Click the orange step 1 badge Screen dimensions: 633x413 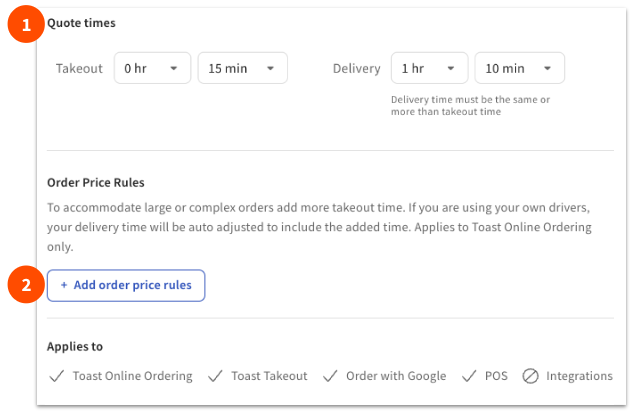[x=25, y=25]
